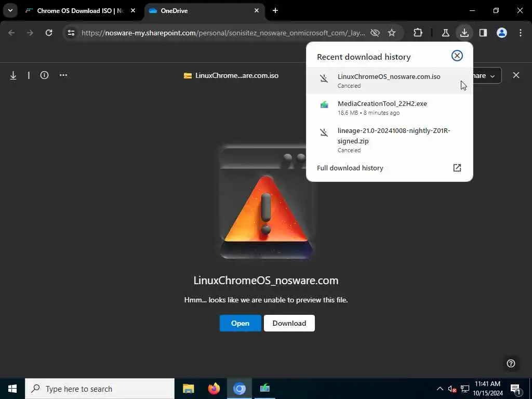Screen dimensions: 532x399
Task: Show file details info icon
Action: (x=45, y=75)
